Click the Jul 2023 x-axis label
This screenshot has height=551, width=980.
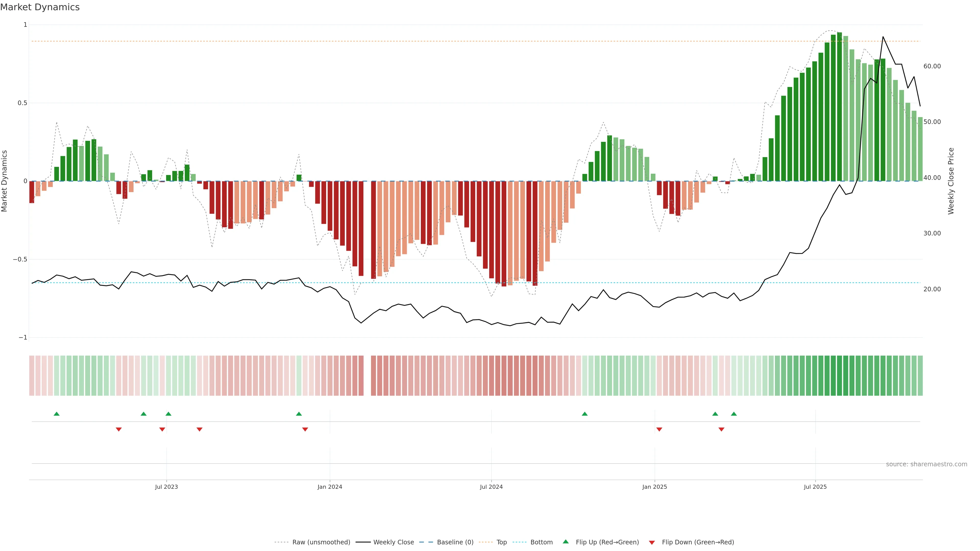(x=166, y=487)
